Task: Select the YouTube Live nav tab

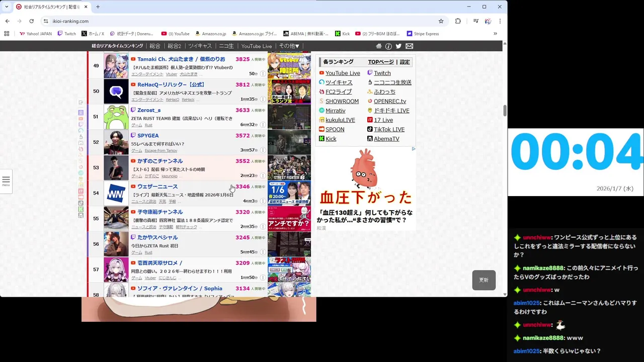Action: tap(257, 46)
